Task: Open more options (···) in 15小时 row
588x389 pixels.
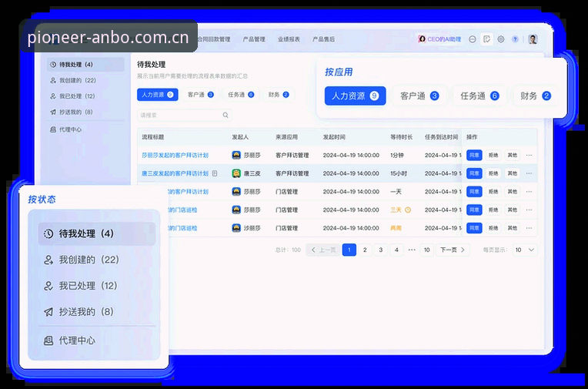Action: point(530,173)
